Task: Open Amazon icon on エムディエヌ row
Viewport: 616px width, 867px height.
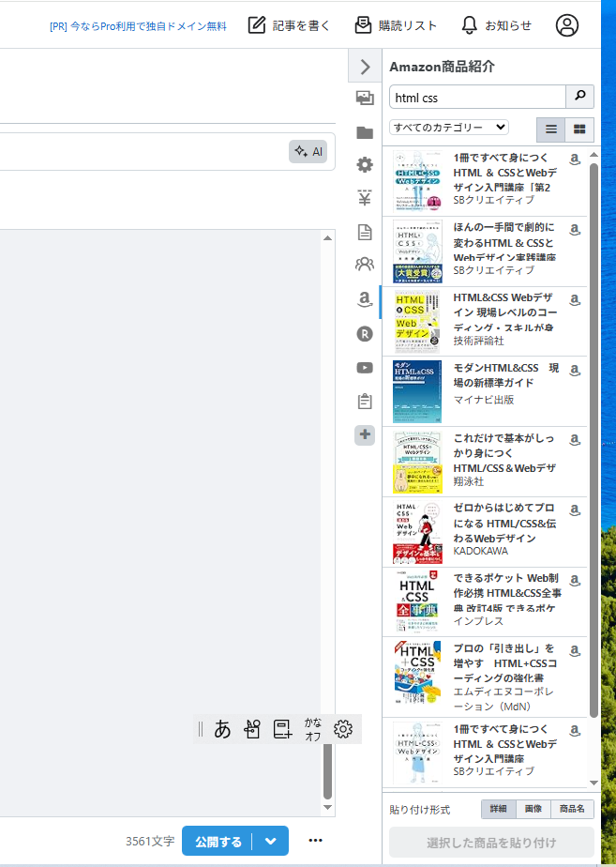Action: 575,650
